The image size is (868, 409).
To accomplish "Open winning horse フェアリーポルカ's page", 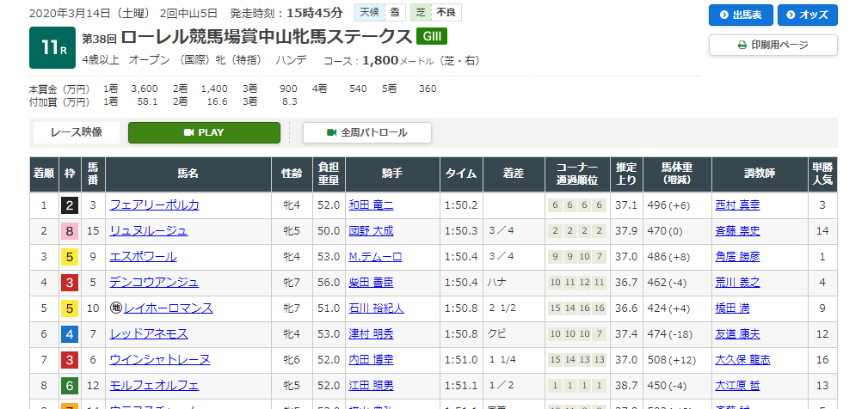I will coord(154,204).
